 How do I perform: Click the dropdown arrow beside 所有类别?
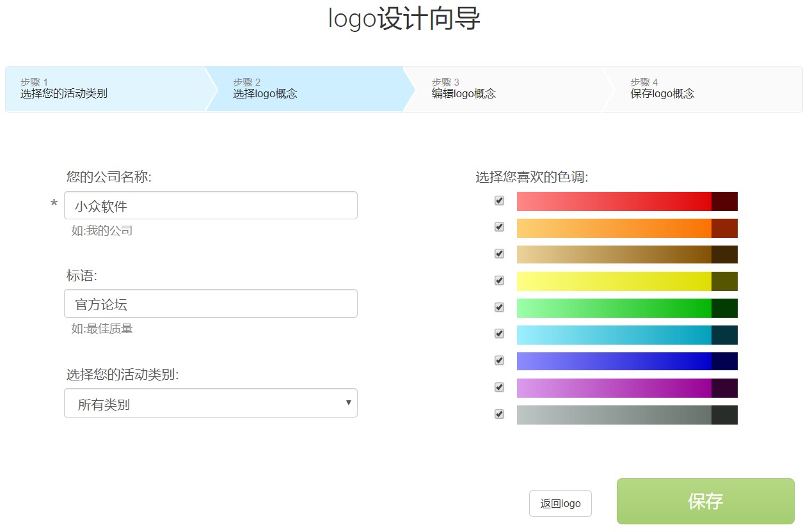tap(348, 403)
